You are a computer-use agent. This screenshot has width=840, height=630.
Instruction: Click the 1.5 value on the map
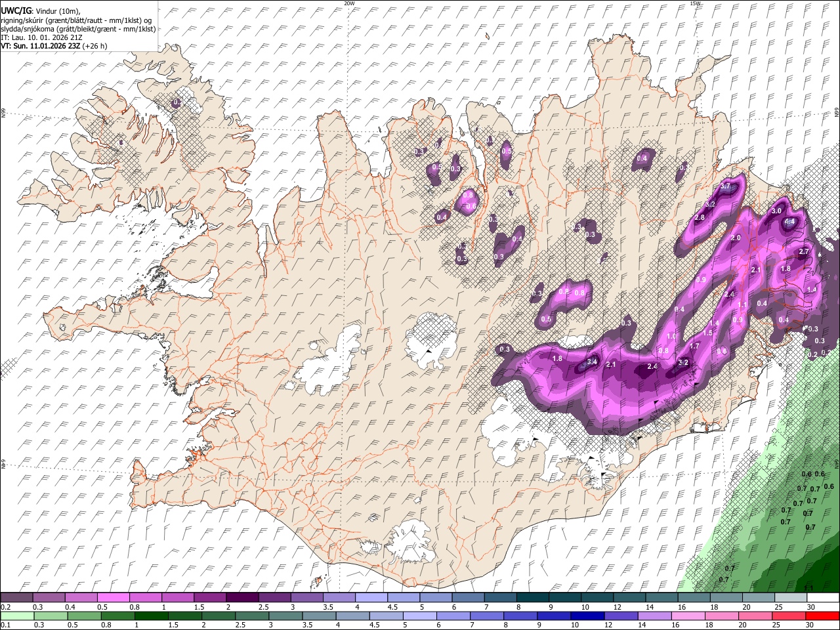pos(708,333)
